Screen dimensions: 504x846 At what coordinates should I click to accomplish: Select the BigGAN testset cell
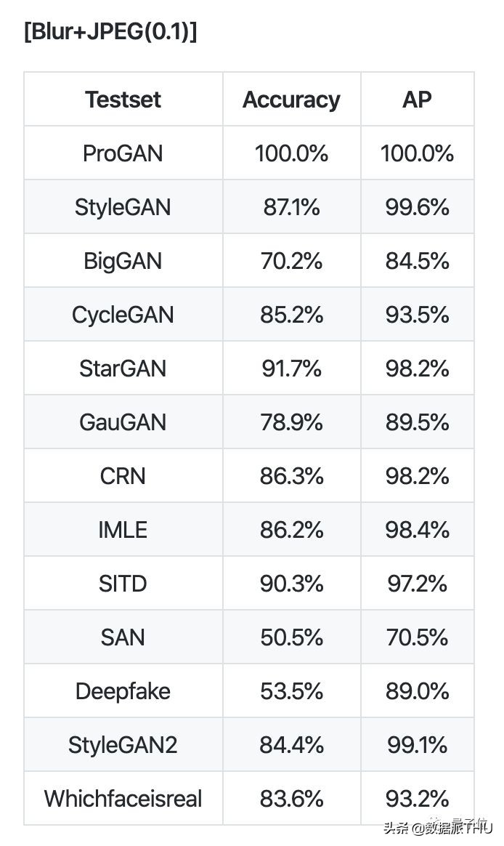click(x=123, y=261)
